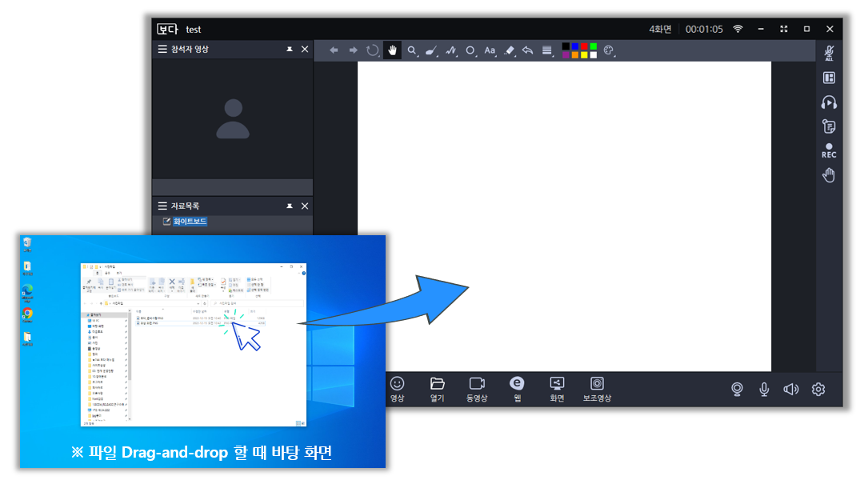
Task: Click the headset audio icon in sidebar
Action: [829, 102]
